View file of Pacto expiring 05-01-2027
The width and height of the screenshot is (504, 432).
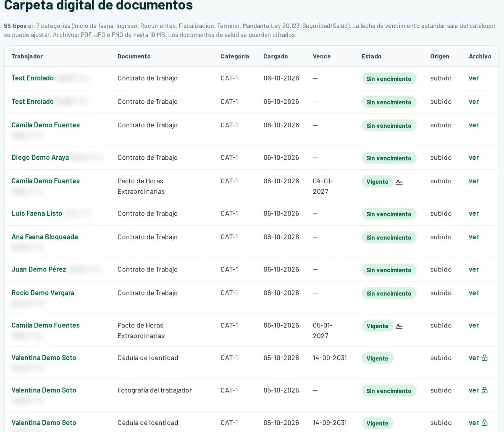pos(474,325)
